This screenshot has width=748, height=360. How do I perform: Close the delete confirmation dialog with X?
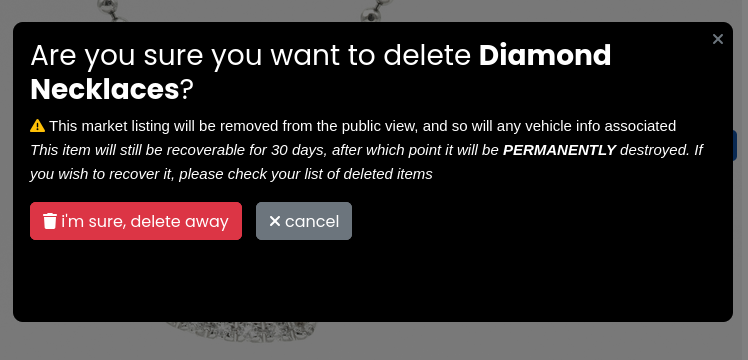[x=717, y=39]
